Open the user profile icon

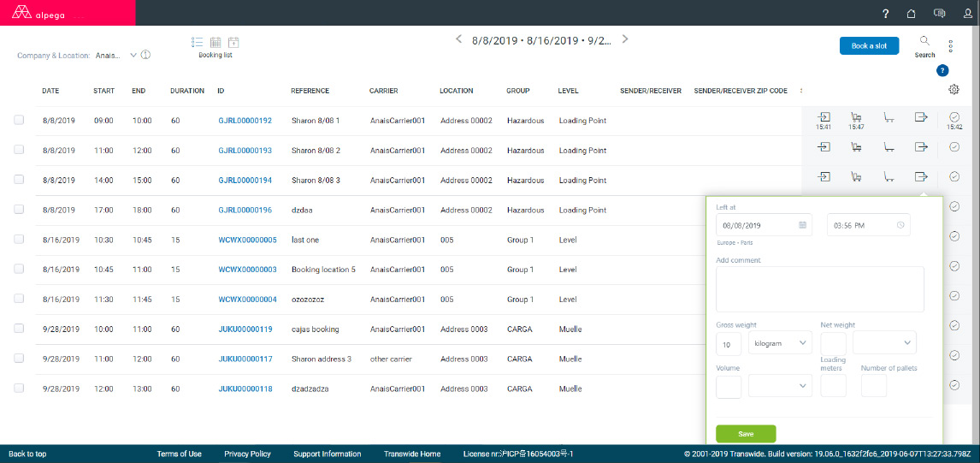968,13
